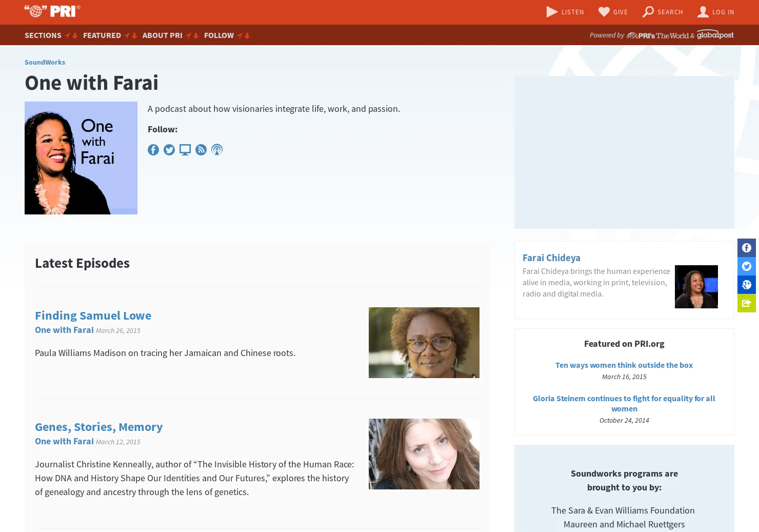
Task: Open the GlobalPost logo link
Action: tap(715, 35)
